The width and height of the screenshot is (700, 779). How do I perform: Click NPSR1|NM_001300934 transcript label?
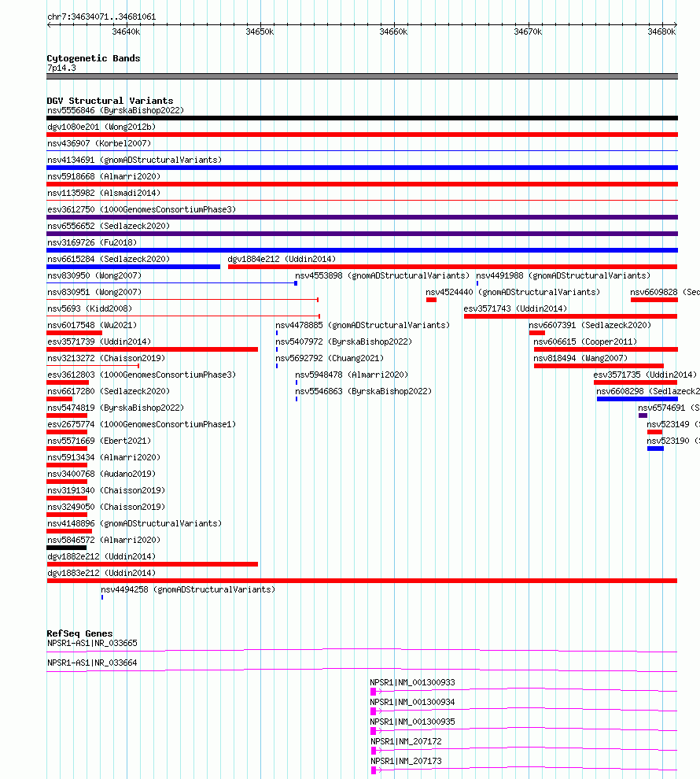pyautogui.click(x=412, y=702)
